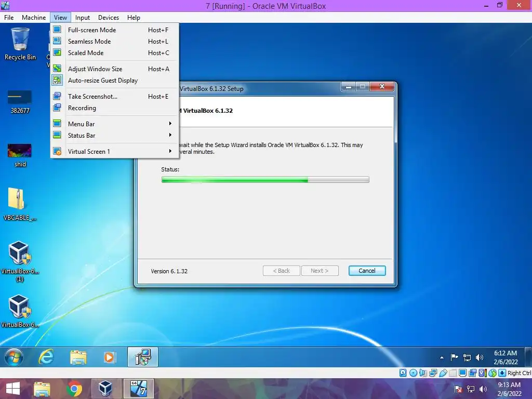This screenshot has height=399, width=532.
Task: Click the Version 6.1.32 label
Action: 169,271
